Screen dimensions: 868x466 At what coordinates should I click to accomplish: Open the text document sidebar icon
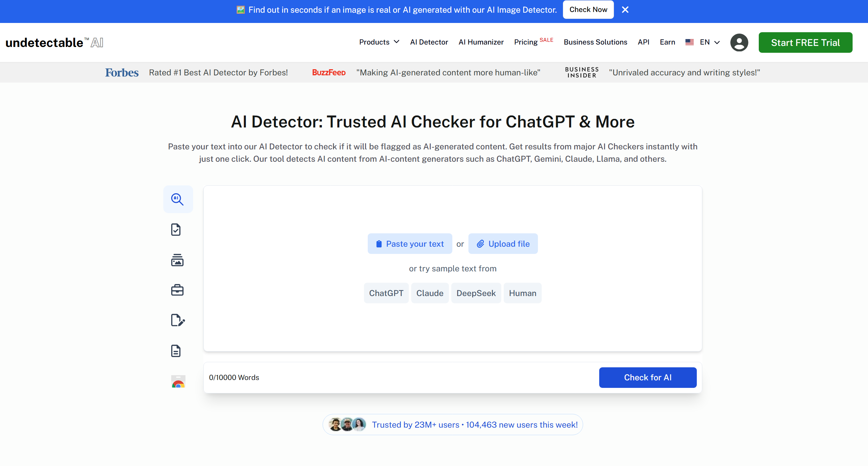[176, 351]
